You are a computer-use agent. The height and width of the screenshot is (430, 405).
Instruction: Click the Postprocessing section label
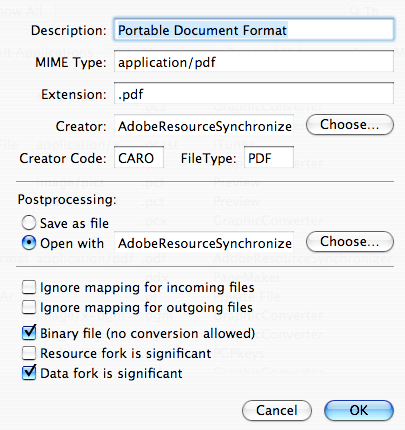click(x=67, y=200)
